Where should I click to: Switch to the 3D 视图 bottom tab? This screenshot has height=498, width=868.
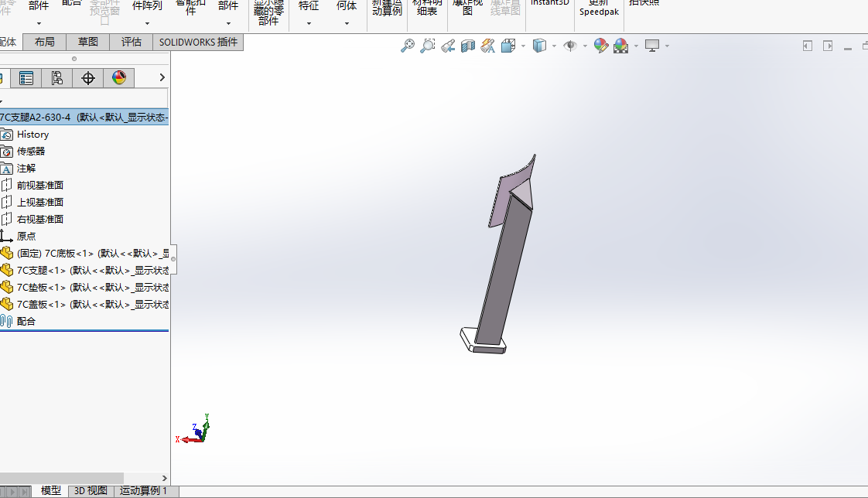[91, 491]
